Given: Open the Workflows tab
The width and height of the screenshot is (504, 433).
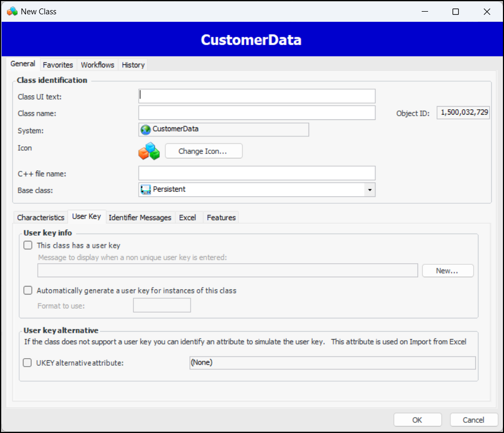Looking at the screenshot, I should [97, 65].
